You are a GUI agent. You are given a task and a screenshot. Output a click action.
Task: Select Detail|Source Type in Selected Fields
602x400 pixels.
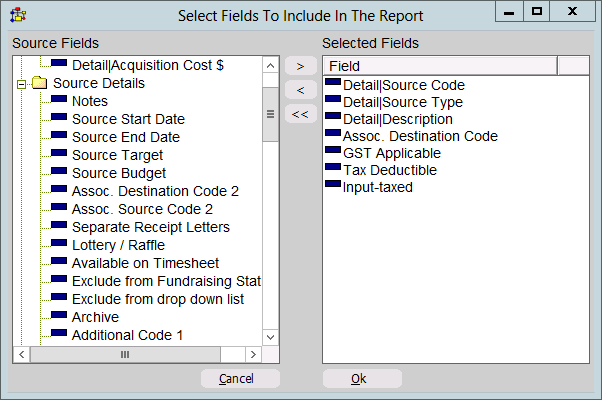click(x=403, y=102)
